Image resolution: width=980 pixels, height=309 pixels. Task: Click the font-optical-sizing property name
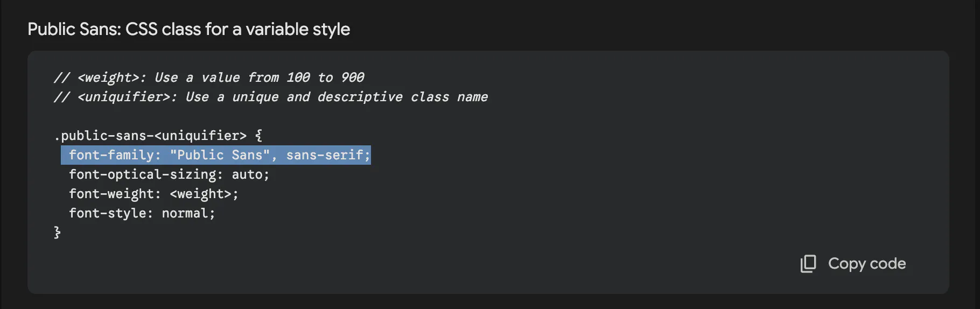tap(142, 174)
